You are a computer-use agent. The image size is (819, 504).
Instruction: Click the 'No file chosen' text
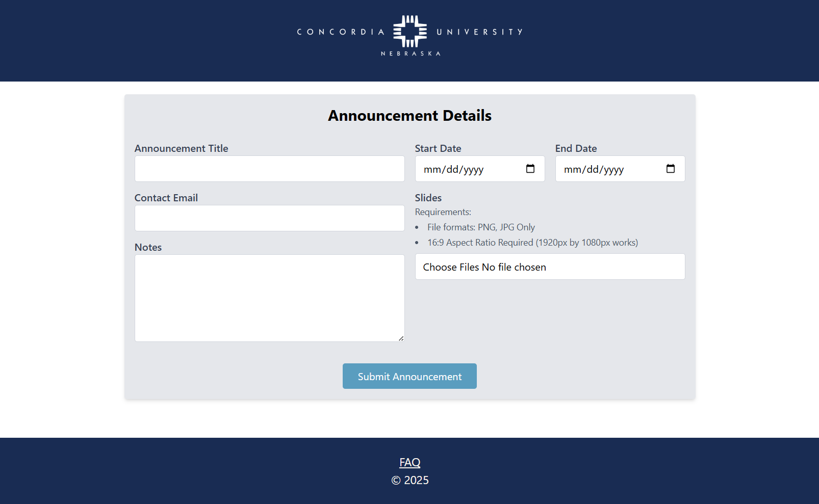pyautogui.click(x=515, y=267)
